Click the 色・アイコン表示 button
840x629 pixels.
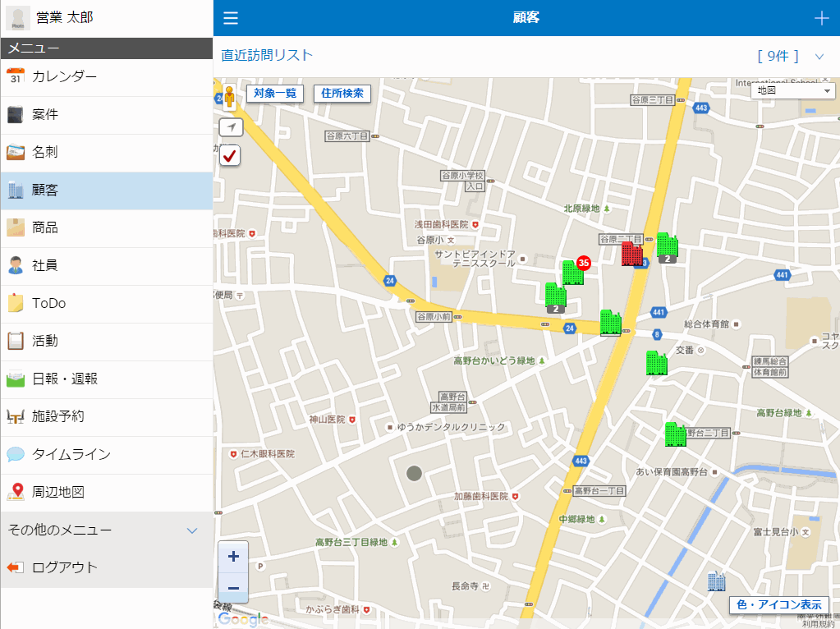[x=779, y=605]
